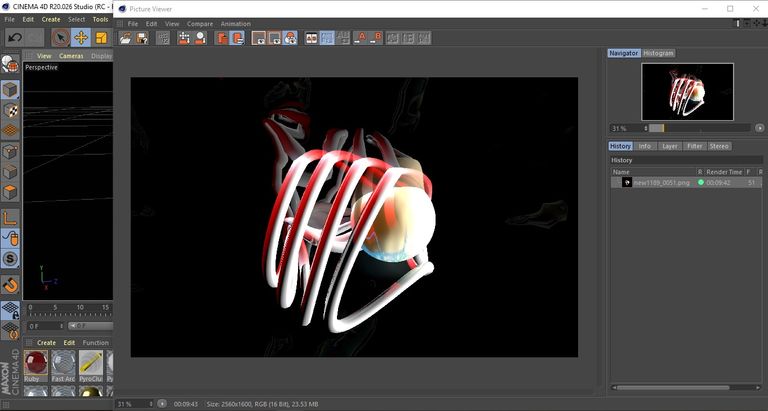Select the Workplane orange grid icon
Viewport: 768px width, 411px height.
pos(10,131)
